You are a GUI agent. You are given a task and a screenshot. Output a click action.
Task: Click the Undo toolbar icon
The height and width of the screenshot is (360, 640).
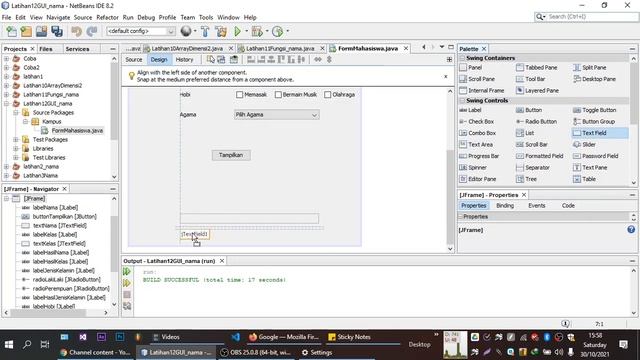[76, 31]
